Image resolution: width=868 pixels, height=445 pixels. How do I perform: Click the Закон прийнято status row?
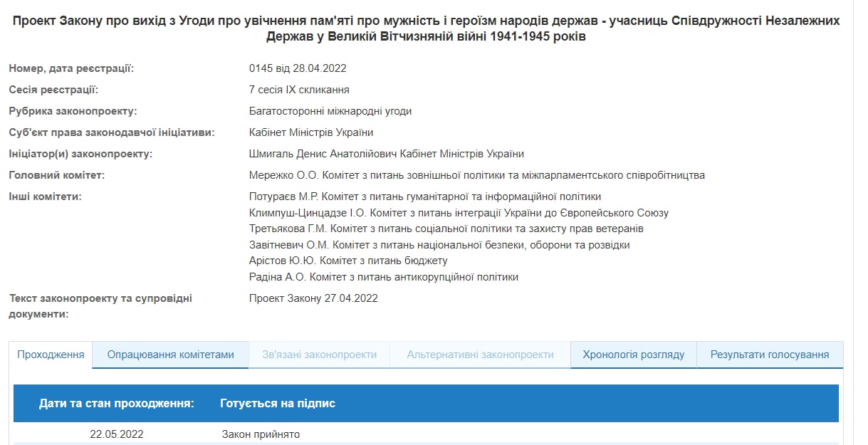[261, 434]
